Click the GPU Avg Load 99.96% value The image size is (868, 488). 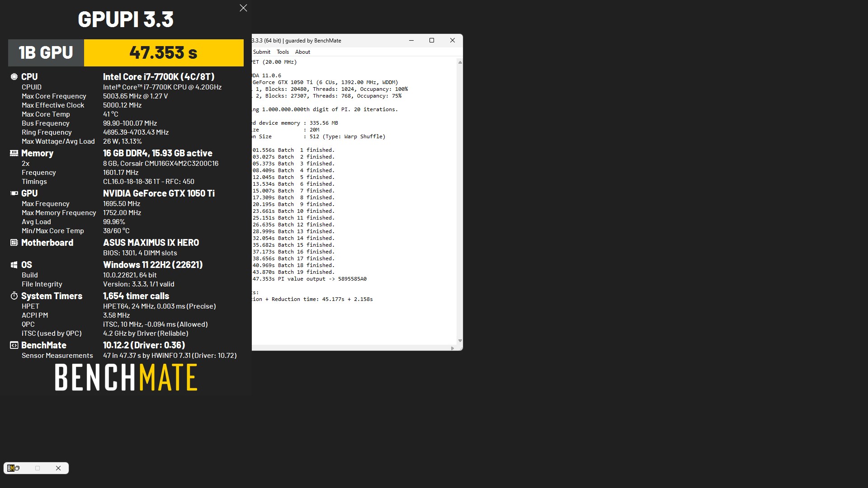point(114,222)
